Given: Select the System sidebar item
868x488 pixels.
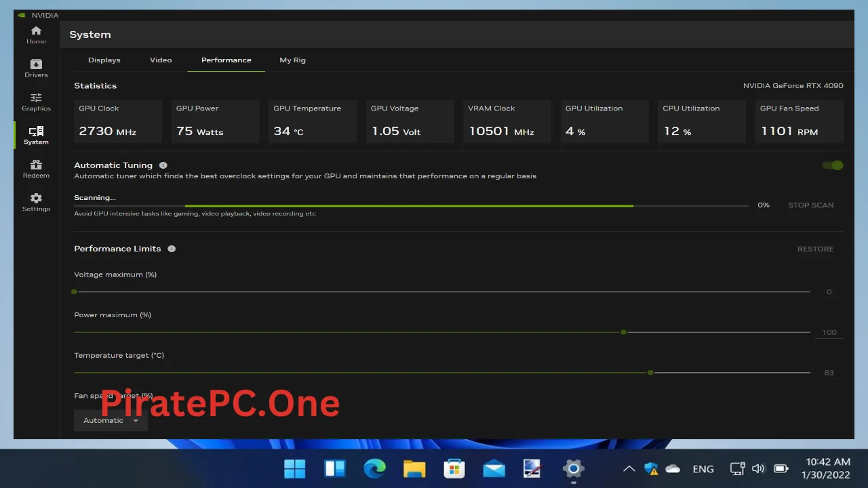Looking at the screenshot, I should pos(36,136).
